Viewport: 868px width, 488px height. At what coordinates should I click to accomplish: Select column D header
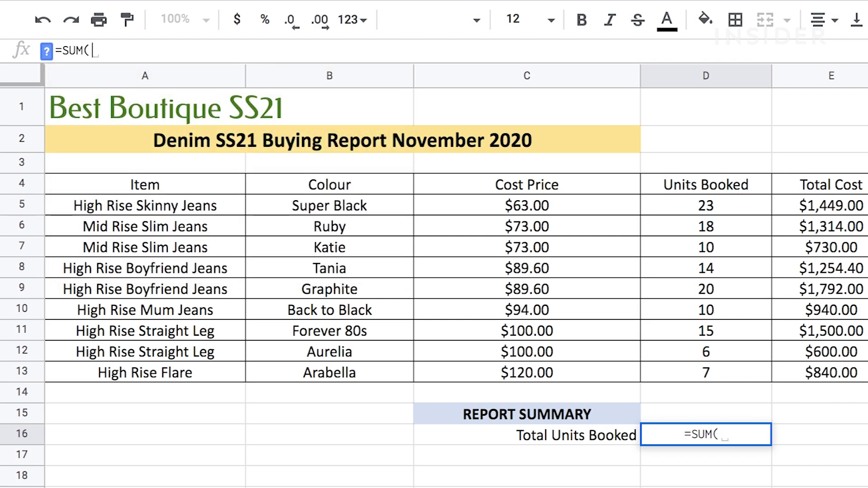706,76
